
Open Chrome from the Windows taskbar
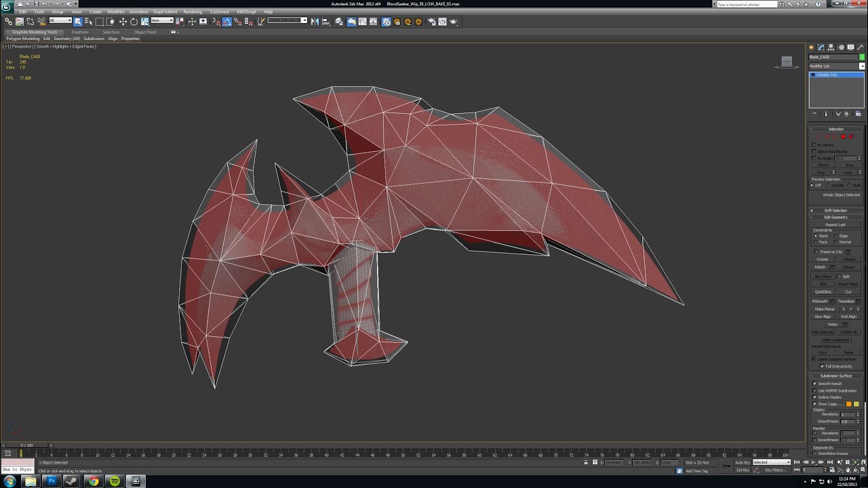click(x=94, y=481)
